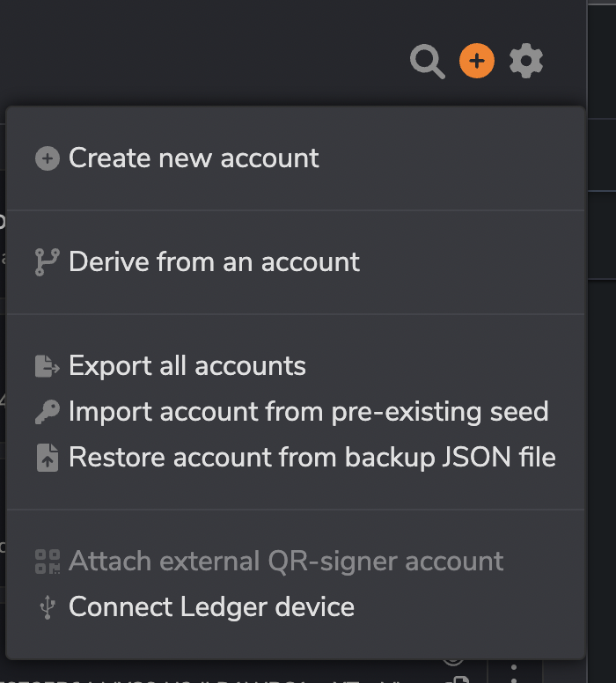Click the plus circle icon beside Create
Viewport: 616px width, 683px height.
[48, 158]
